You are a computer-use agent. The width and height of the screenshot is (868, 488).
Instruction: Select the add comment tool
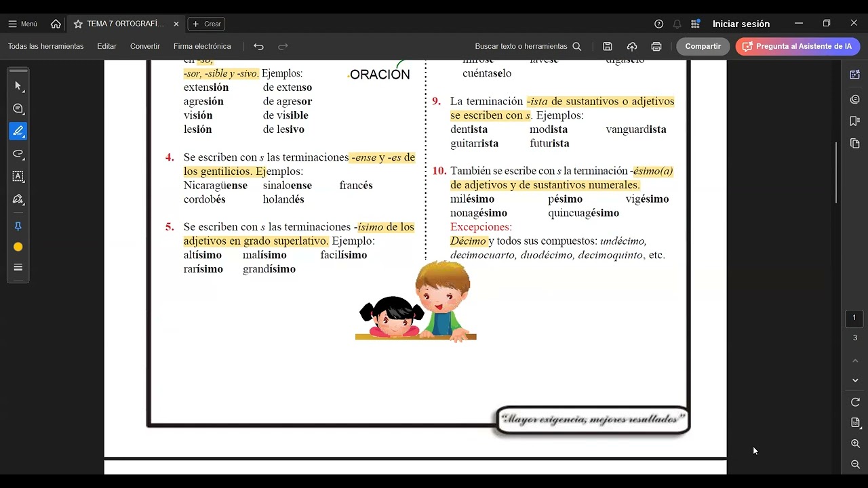click(18, 108)
